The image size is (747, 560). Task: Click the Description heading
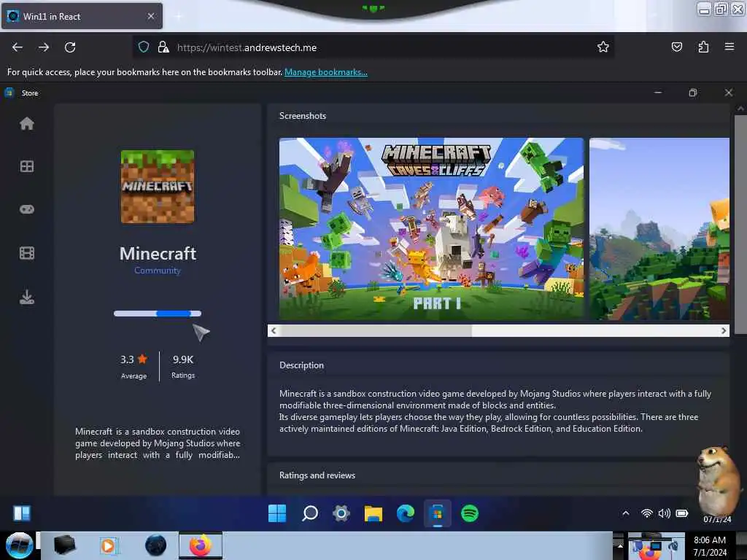coord(301,365)
